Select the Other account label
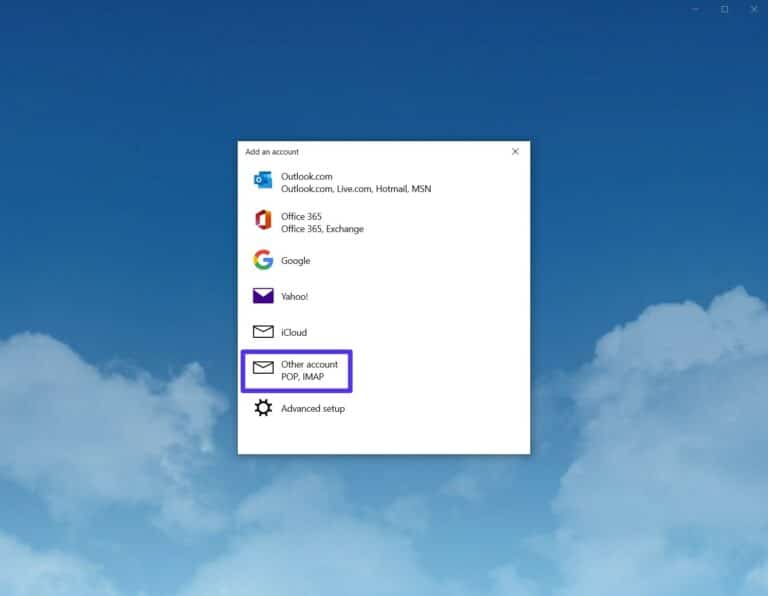The width and height of the screenshot is (768, 596). click(309, 364)
